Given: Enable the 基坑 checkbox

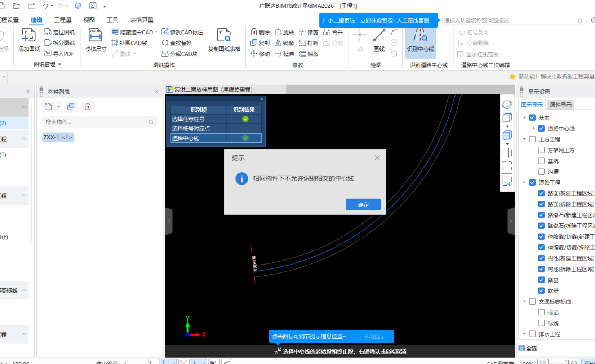Looking at the screenshot, I should click(541, 161).
